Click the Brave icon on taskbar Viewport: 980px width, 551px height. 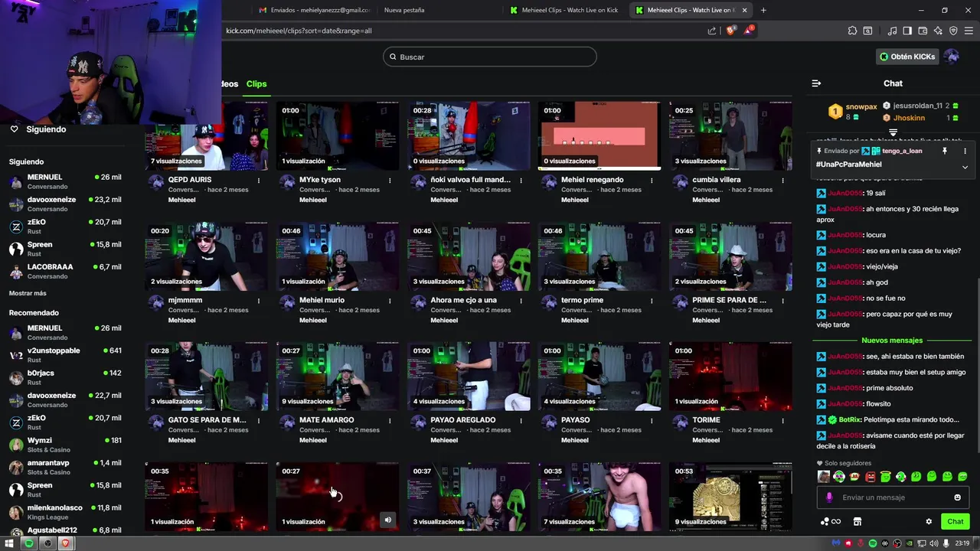(x=66, y=543)
